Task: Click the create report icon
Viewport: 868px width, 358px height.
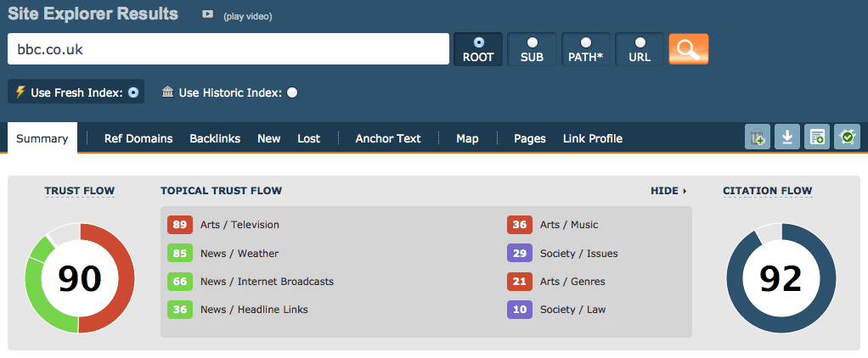Action: pos(816,137)
